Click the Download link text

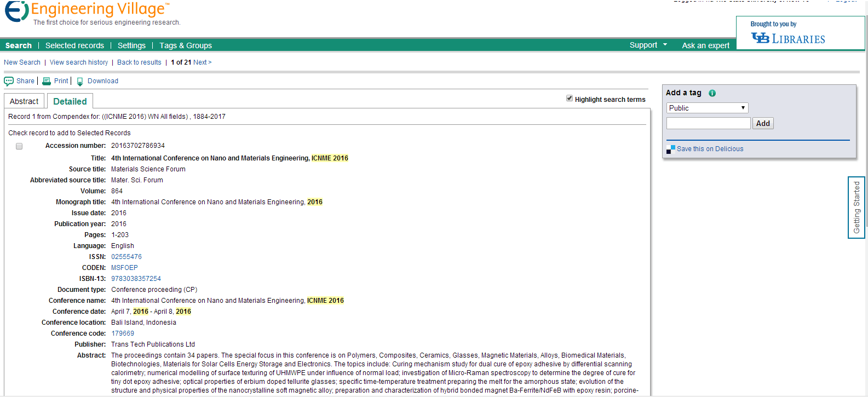(x=103, y=81)
